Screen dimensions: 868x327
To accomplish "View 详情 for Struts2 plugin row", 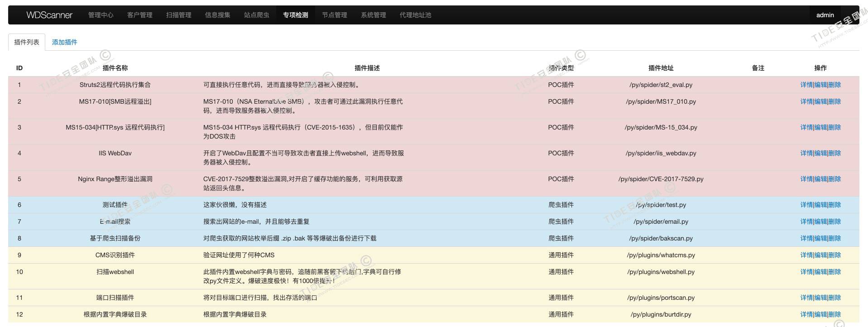I will pyautogui.click(x=806, y=85).
